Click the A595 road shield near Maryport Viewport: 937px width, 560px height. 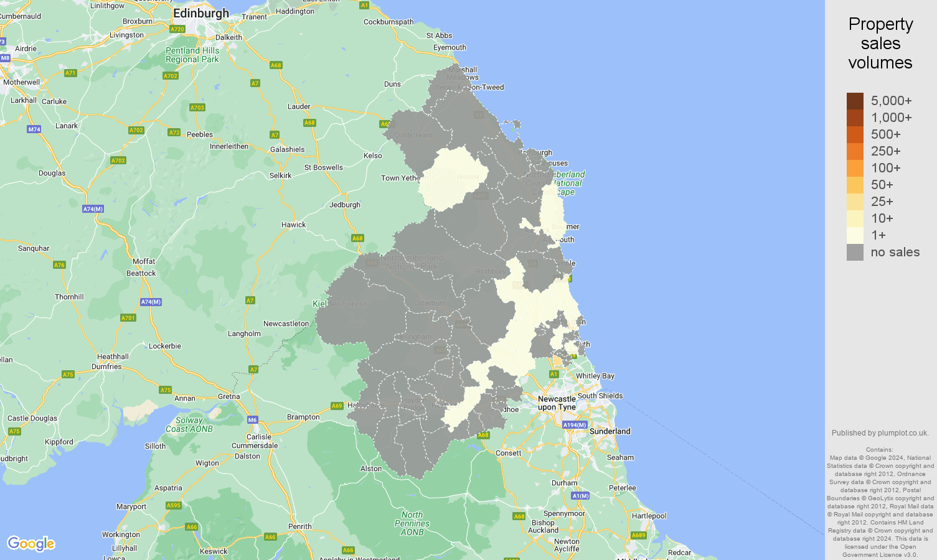pos(174,505)
